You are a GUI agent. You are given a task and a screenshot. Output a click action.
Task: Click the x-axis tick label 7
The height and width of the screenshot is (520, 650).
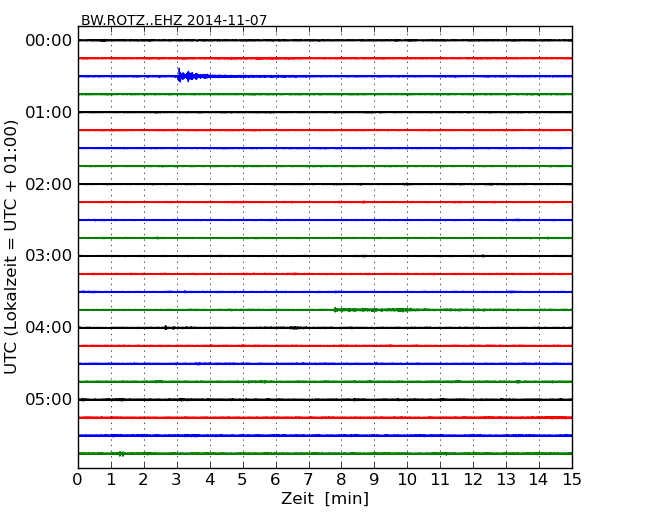[x=308, y=480]
